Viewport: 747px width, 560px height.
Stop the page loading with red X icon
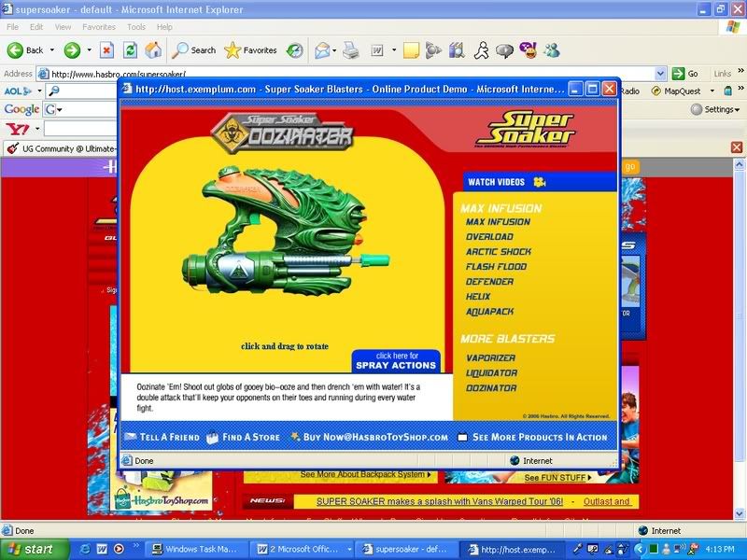(x=106, y=50)
